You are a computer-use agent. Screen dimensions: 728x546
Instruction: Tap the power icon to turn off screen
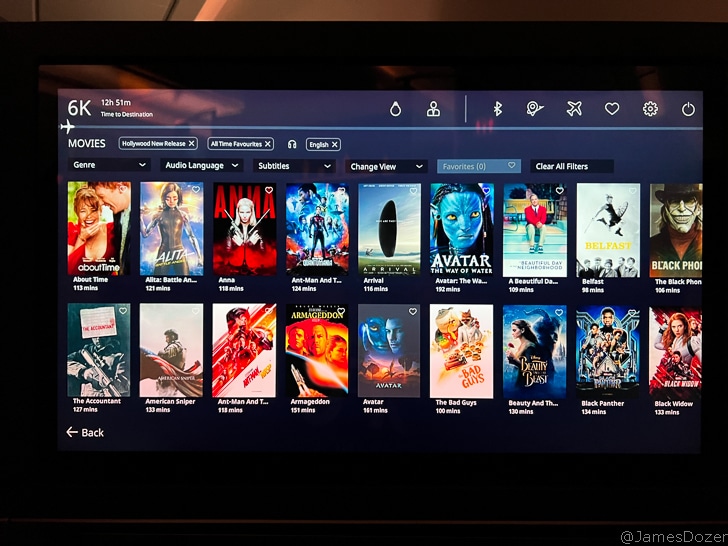[x=688, y=110]
